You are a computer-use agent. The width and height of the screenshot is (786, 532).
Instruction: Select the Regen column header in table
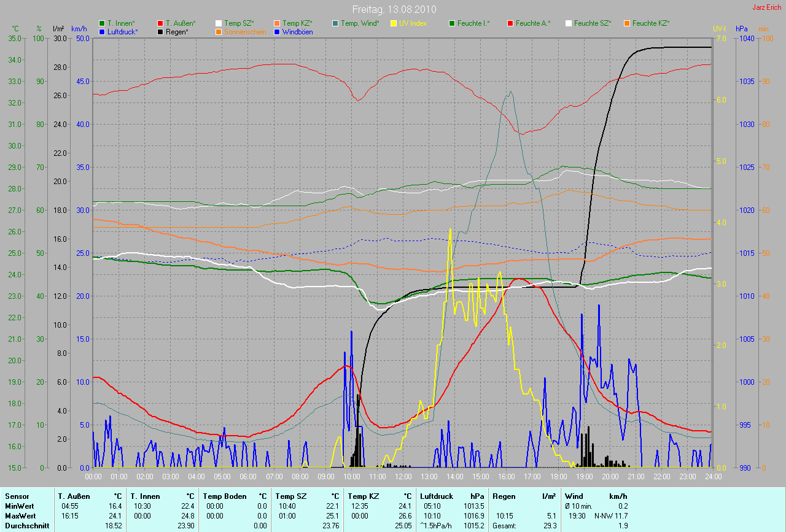click(x=504, y=496)
